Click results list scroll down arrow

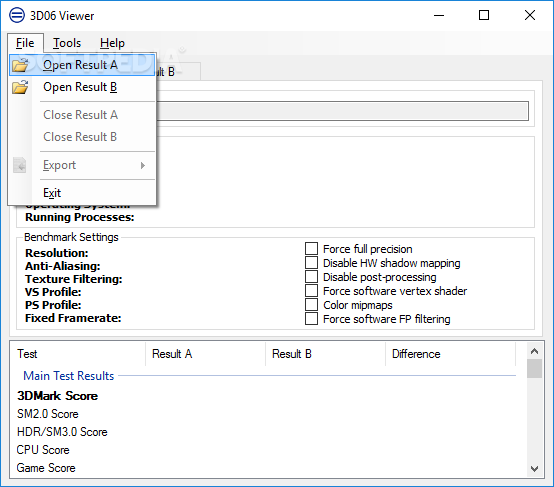pyautogui.click(x=535, y=469)
